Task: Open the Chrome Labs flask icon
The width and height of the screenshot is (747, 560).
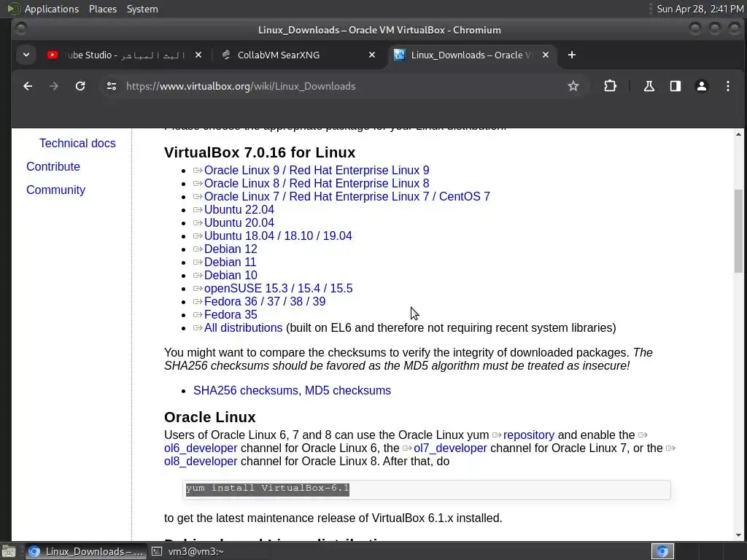Action: point(649,86)
